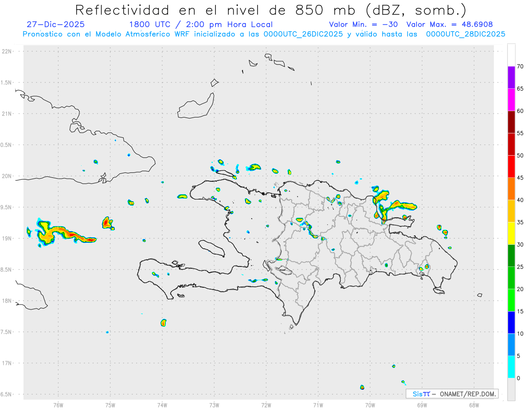
Task: Click the "72W" longitude label
Action: (x=266, y=405)
